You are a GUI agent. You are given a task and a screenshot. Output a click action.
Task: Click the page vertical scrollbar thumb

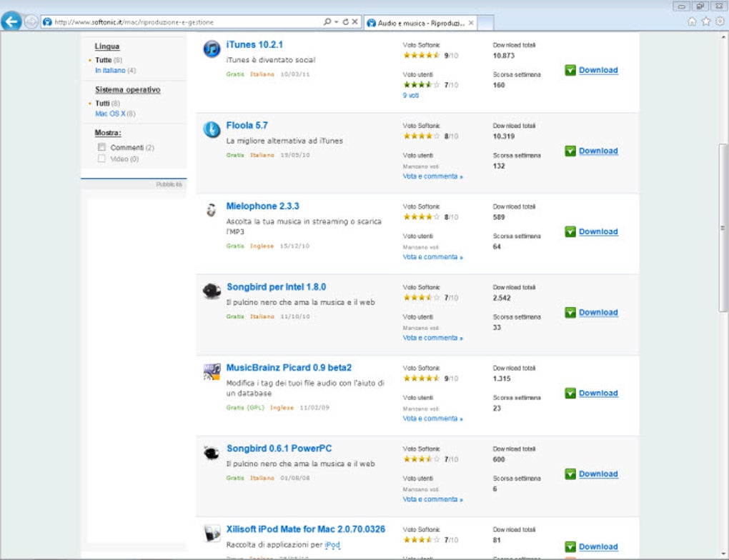pyautogui.click(x=723, y=228)
